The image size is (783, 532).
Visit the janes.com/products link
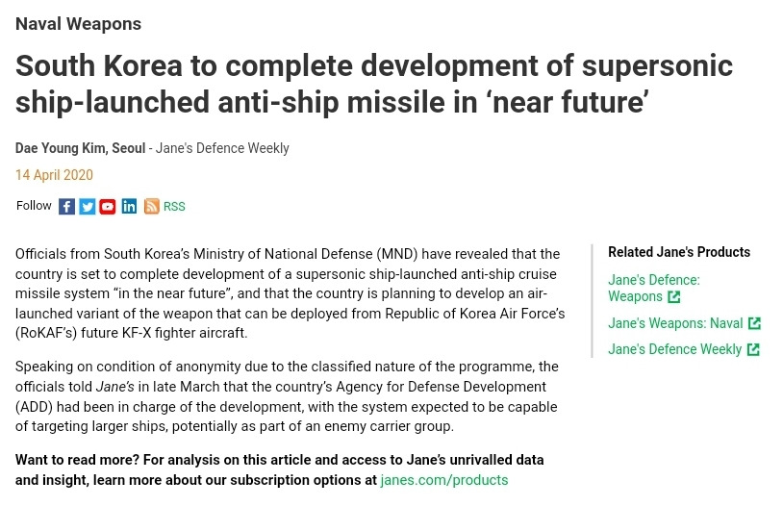[444, 480]
